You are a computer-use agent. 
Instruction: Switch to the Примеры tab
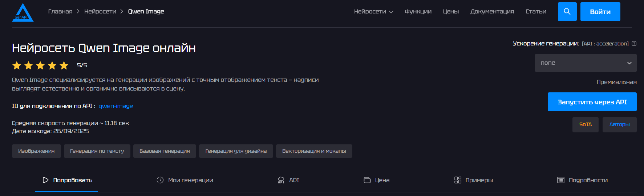(x=474, y=180)
